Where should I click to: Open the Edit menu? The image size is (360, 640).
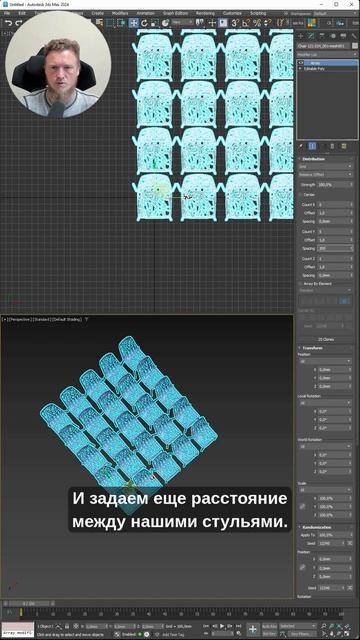tap(22, 13)
